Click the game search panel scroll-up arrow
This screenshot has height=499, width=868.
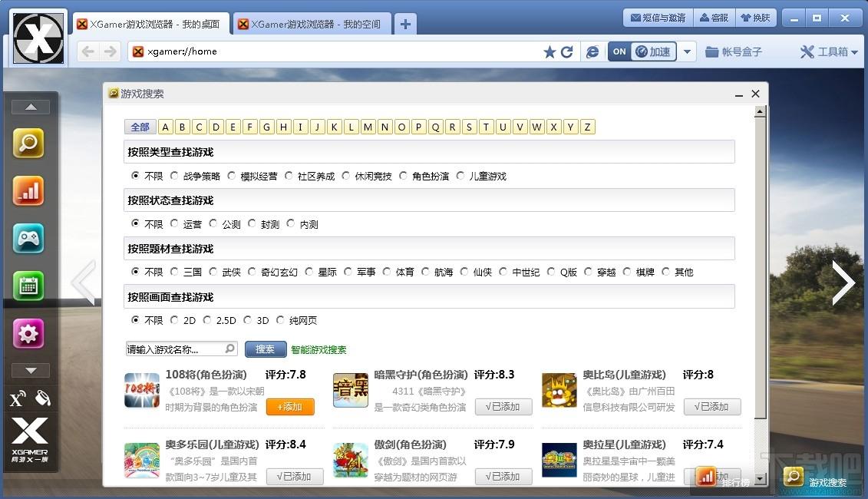pyautogui.click(x=760, y=112)
